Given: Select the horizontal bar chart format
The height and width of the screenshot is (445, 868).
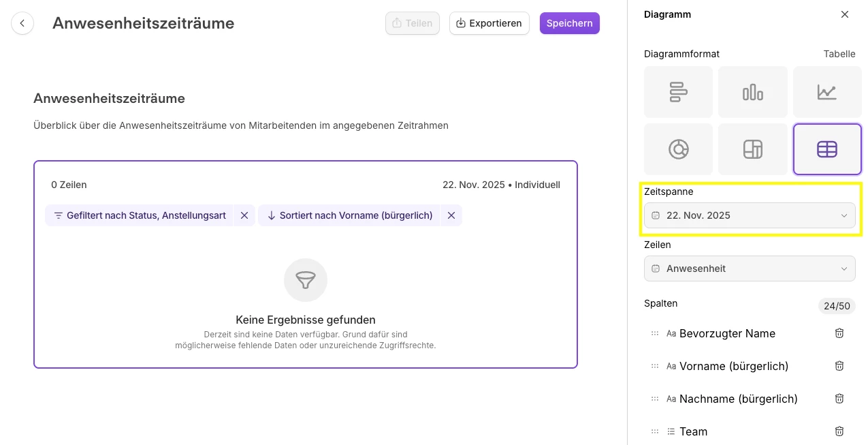Looking at the screenshot, I should (x=678, y=91).
